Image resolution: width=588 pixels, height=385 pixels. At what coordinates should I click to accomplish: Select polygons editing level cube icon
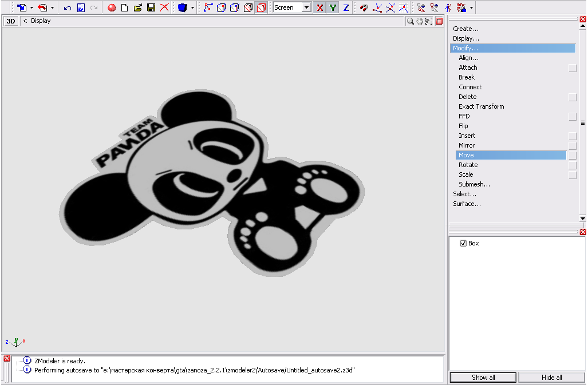point(235,7)
